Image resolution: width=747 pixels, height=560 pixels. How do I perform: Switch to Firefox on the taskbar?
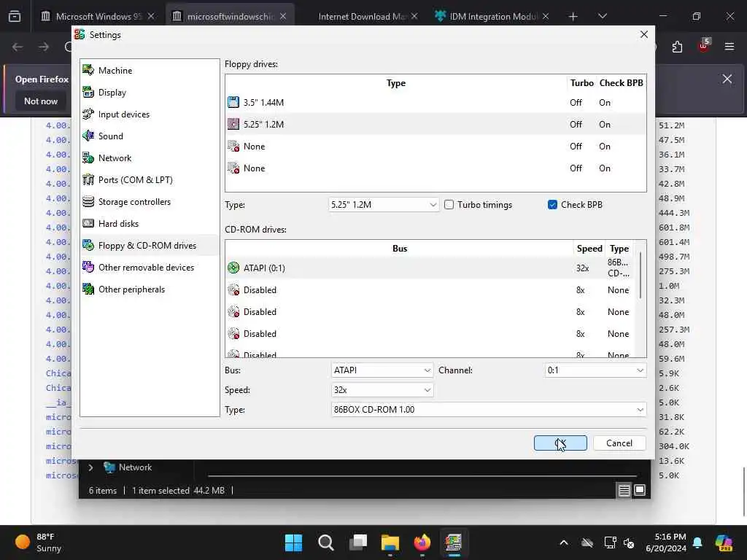click(422, 542)
